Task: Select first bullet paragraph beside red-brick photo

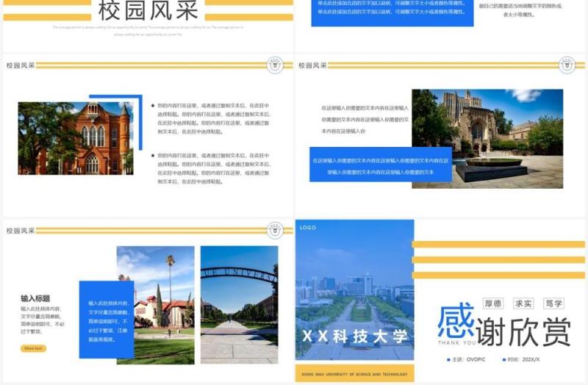Action: [213, 118]
